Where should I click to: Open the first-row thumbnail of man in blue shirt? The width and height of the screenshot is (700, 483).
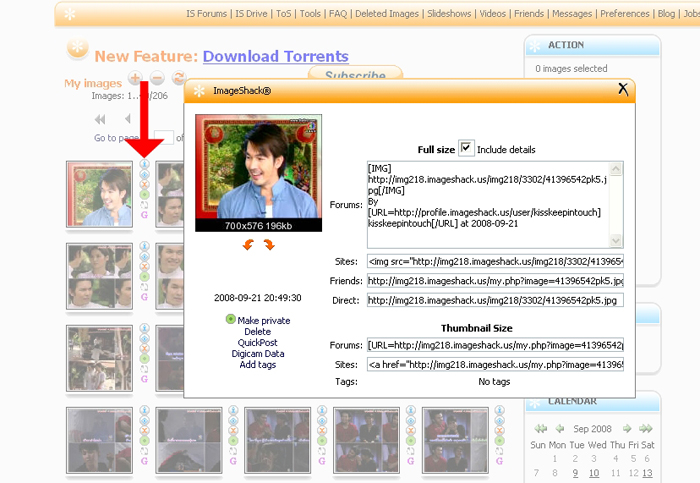click(x=100, y=194)
